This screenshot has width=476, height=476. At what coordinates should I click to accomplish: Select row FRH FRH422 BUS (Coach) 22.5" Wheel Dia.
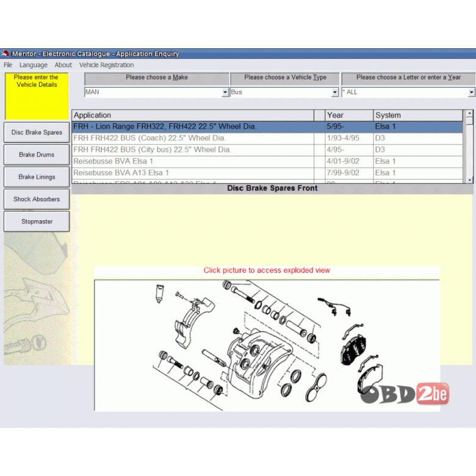coord(267,138)
